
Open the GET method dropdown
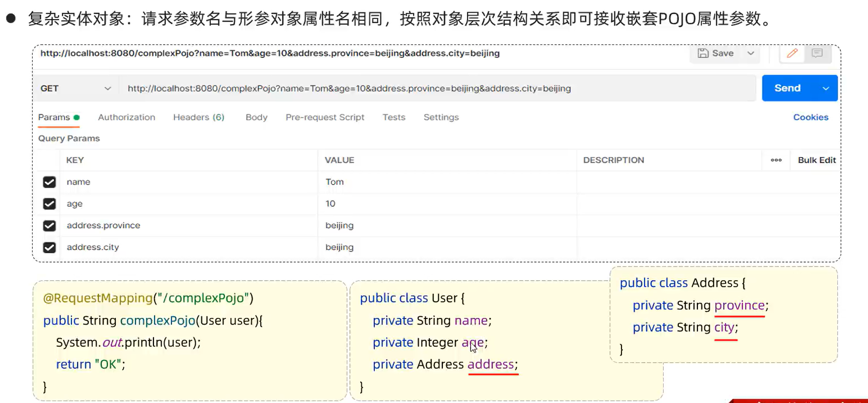(x=75, y=89)
